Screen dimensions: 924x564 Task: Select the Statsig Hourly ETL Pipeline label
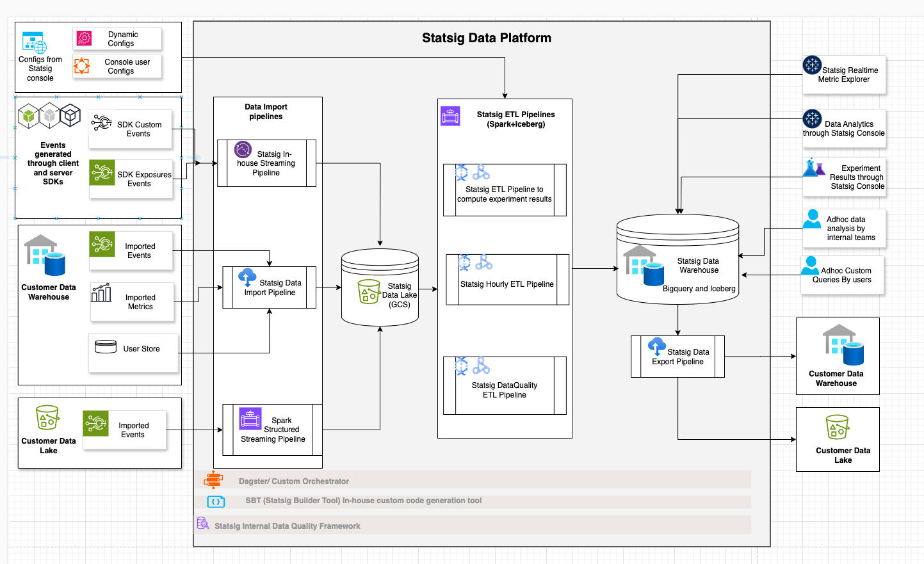507,284
